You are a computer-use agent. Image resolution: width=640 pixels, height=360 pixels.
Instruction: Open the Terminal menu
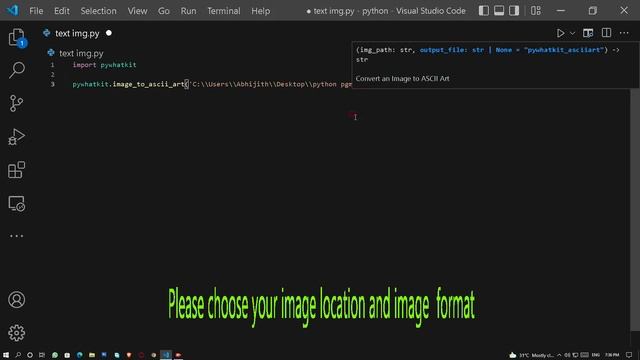tap(224, 11)
